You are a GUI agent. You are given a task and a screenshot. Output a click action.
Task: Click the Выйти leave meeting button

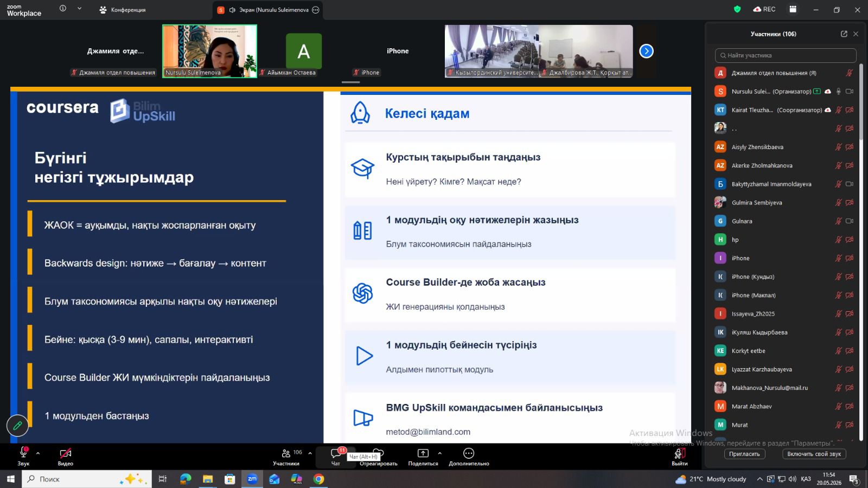tap(680, 456)
